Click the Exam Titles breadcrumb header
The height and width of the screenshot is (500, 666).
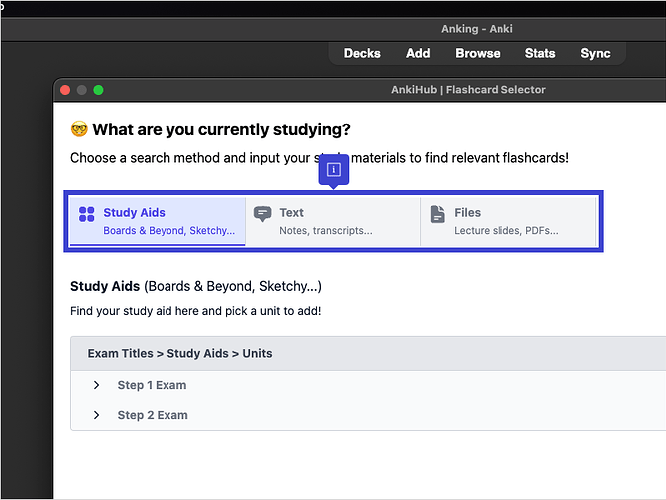(180, 353)
